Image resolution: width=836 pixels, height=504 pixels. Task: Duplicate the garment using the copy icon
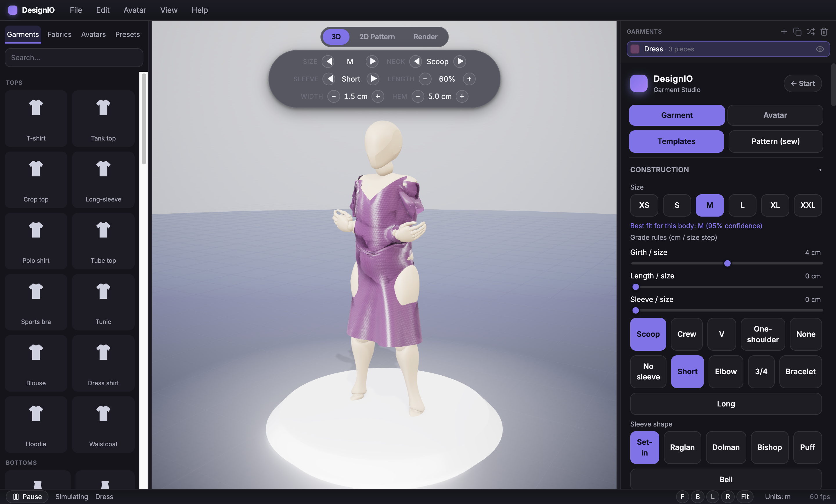click(x=797, y=32)
